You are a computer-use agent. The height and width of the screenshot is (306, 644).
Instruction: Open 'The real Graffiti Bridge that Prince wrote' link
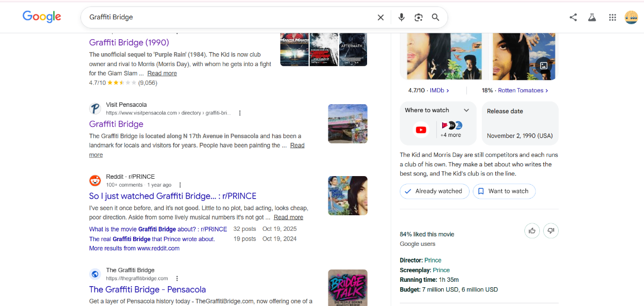click(152, 239)
